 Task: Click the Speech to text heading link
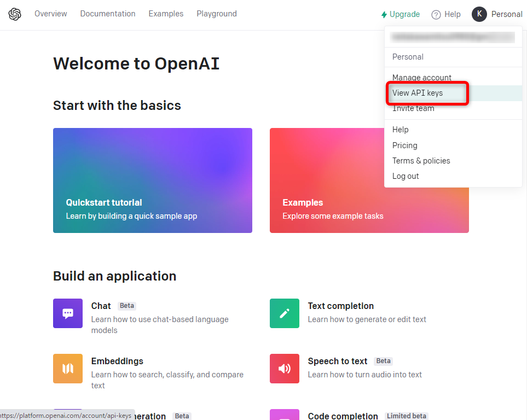click(x=338, y=361)
